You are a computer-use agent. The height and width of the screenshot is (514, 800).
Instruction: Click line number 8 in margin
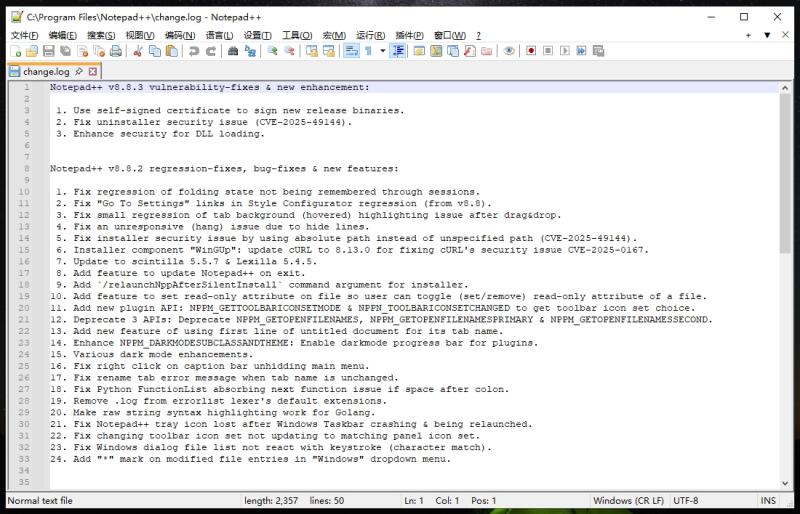pyautogui.click(x=27, y=168)
